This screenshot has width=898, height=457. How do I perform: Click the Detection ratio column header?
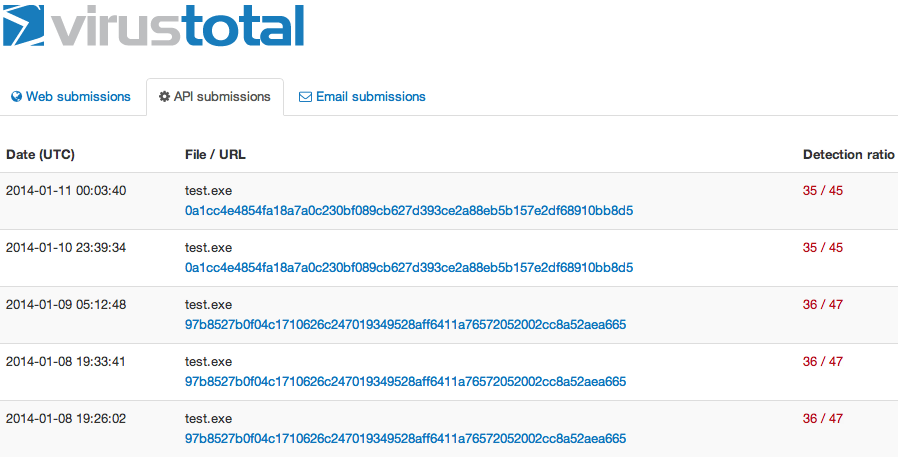848,155
